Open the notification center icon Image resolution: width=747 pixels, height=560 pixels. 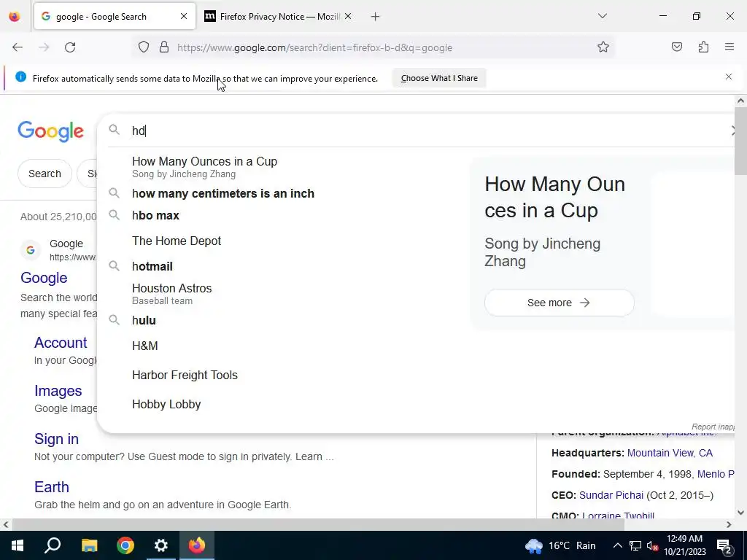(x=724, y=545)
